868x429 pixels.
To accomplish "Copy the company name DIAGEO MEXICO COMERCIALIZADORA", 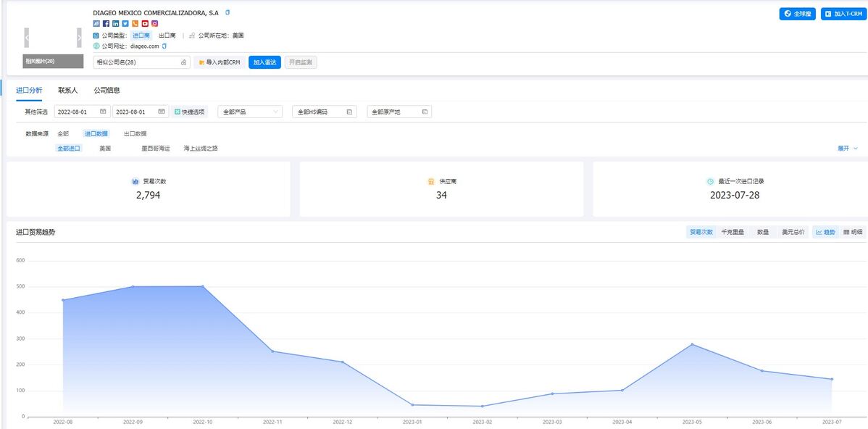I will click(x=227, y=12).
